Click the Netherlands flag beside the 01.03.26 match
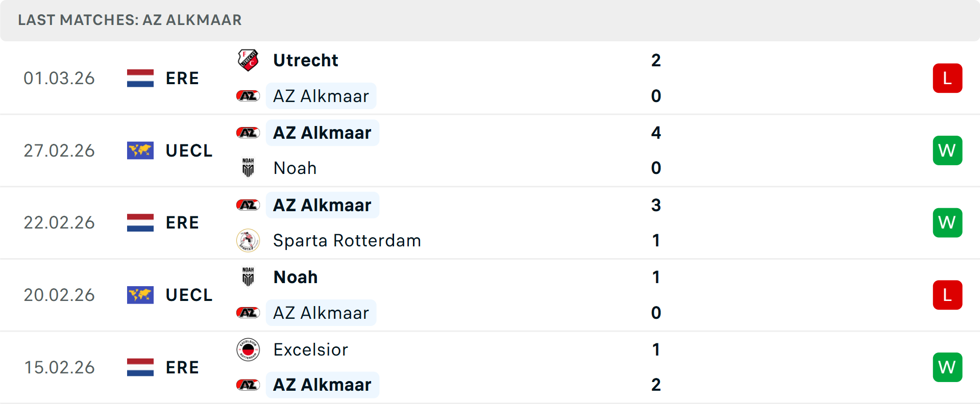 point(140,78)
